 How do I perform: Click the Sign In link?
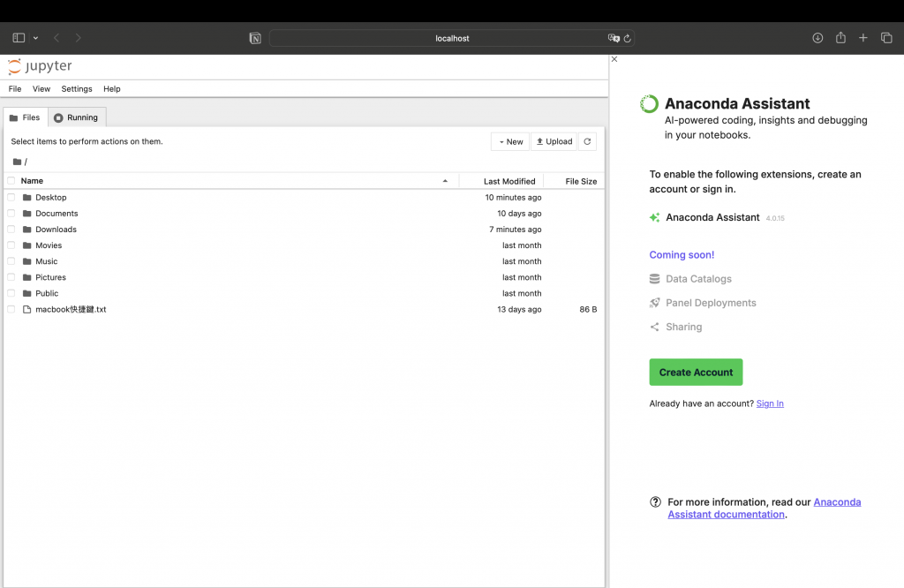coord(770,403)
